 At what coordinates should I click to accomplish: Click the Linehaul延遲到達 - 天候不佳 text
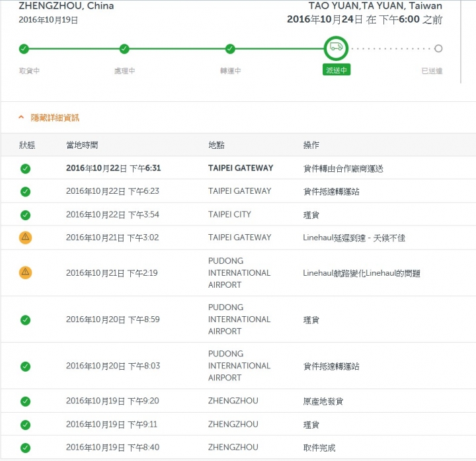pyautogui.click(x=354, y=237)
